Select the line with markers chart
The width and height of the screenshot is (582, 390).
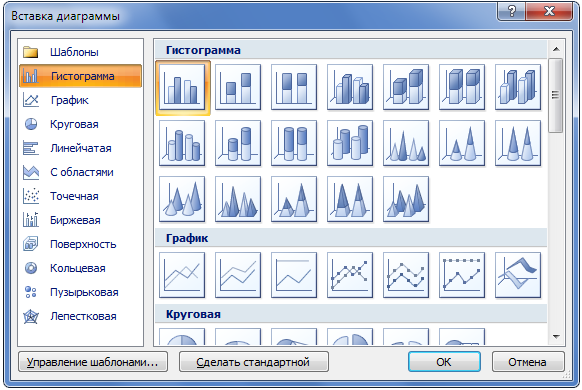coord(350,275)
